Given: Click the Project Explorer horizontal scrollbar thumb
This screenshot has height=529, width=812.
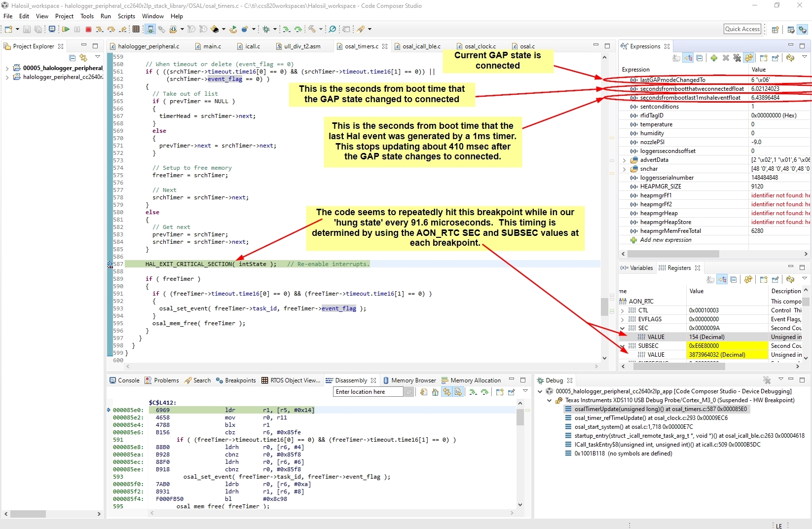Looking at the screenshot, I should [28, 514].
